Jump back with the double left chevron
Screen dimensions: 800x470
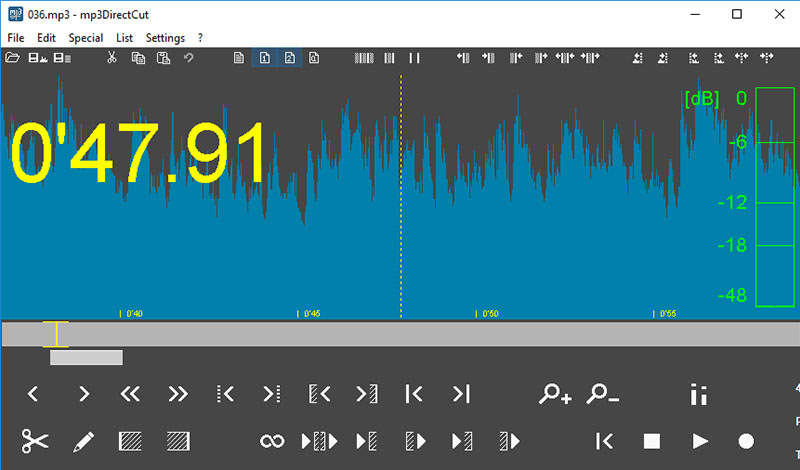pyautogui.click(x=130, y=393)
